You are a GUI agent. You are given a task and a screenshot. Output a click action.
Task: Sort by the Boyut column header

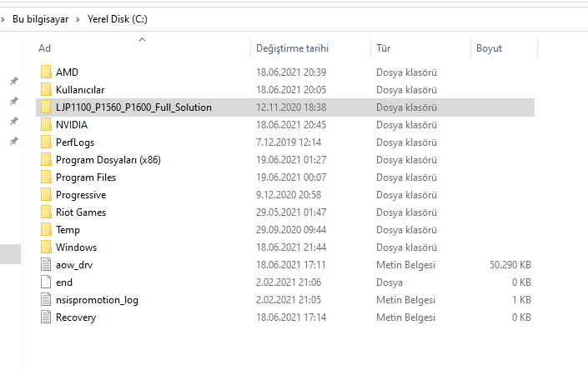click(x=489, y=48)
